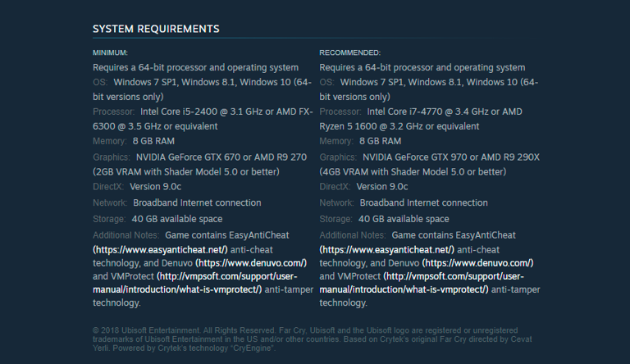
Task: Visit the Denuvo link in Recommended column
Action: 477,263
